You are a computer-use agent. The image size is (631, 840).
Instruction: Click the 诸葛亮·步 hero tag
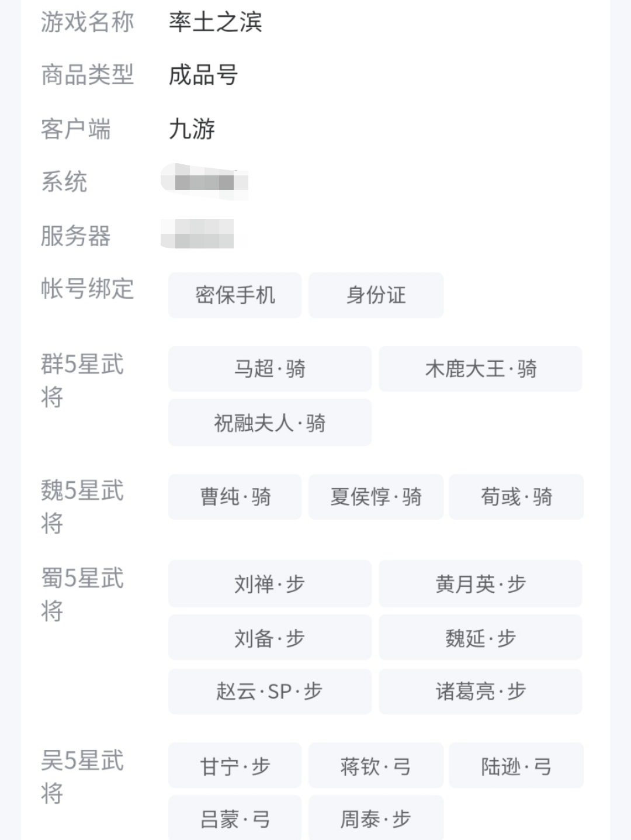(x=480, y=692)
